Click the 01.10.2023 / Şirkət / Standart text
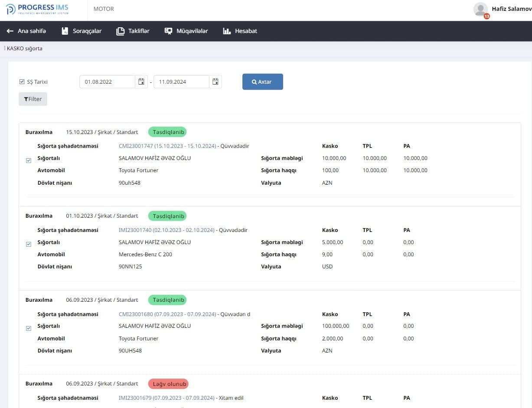532x408 pixels. pos(102,216)
